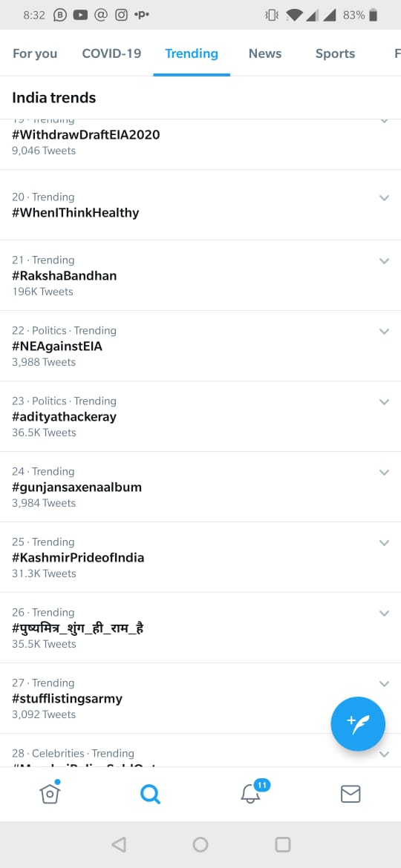Open Messages envelope icon
The width and height of the screenshot is (401, 868).
pyautogui.click(x=351, y=795)
